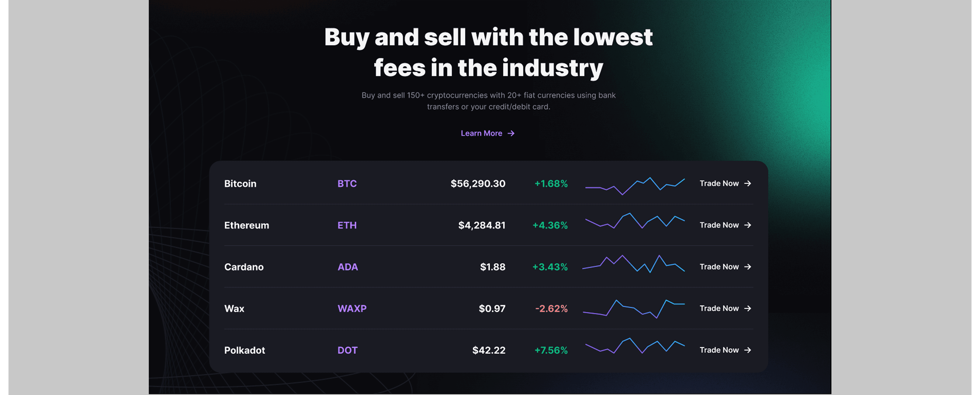
Task: Click the WAXP ticker symbol
Action: click(352, 309)
